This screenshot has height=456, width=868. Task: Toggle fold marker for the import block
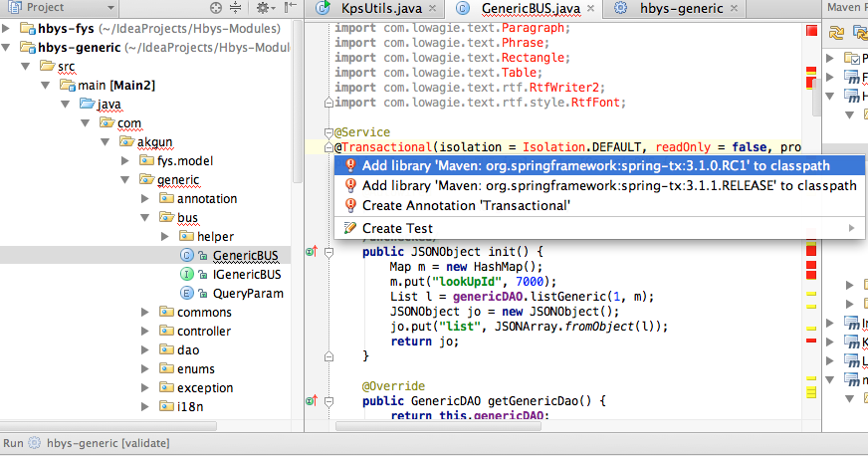(x=328, y=103)
